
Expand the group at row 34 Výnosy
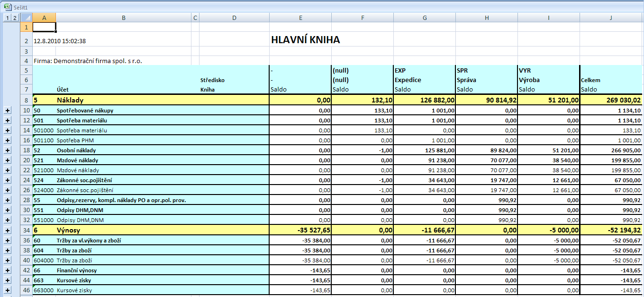pos(7,231)
